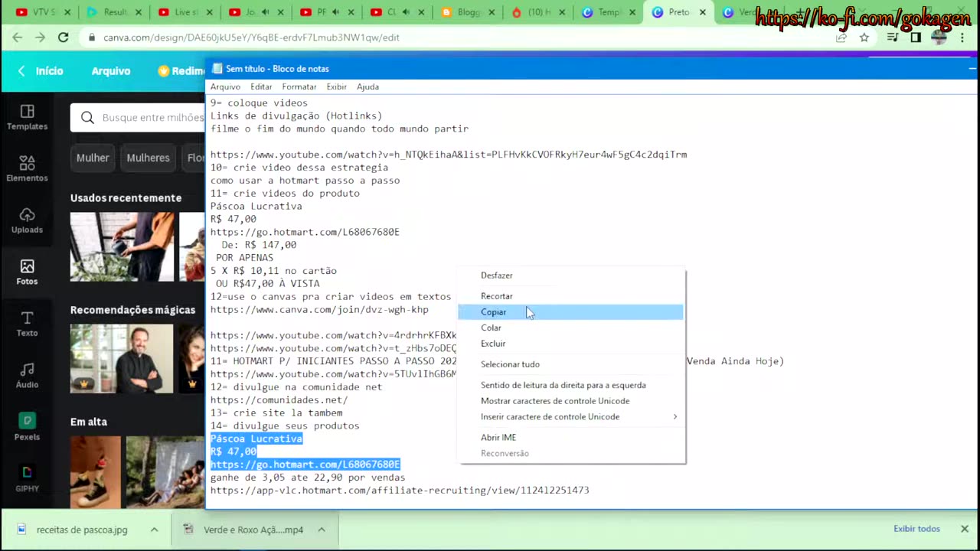Screen dimensions: 980x551
Task: Open downloaded receitas de pascoa.jpg
Action: point(82,530)
